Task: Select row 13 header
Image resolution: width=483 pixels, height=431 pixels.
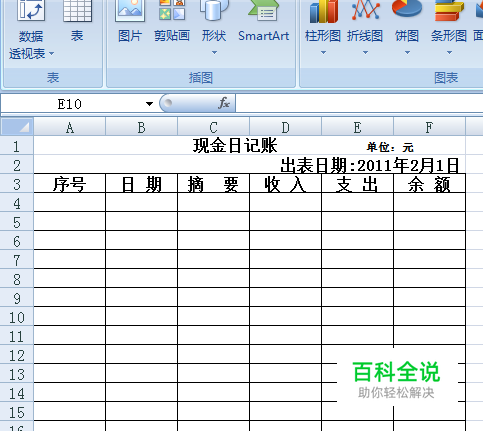Action: [x=17, y=374]
